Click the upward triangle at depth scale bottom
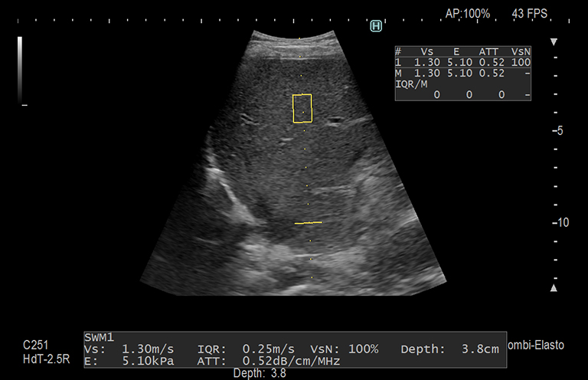 point(554,288)
